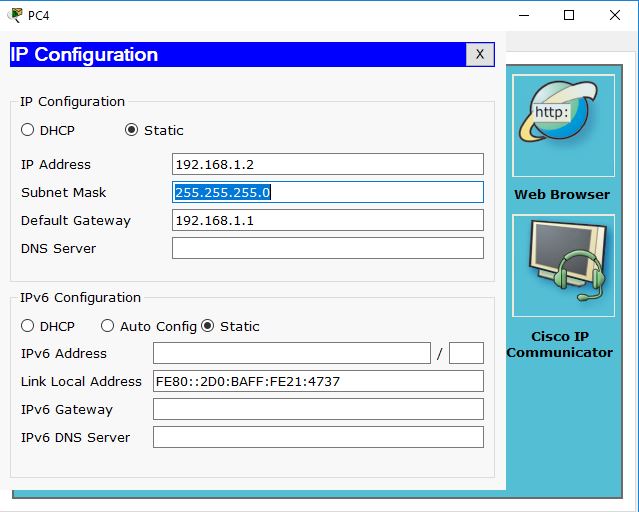Screen dimensions: 639x512
Task: Click the IP Address field 192.168.1.2
Action: pyautogui.click(x=328, y=164)
